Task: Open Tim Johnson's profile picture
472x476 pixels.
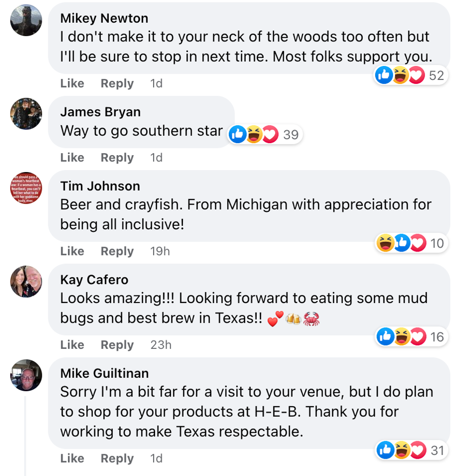Action: tap(26, 188)
